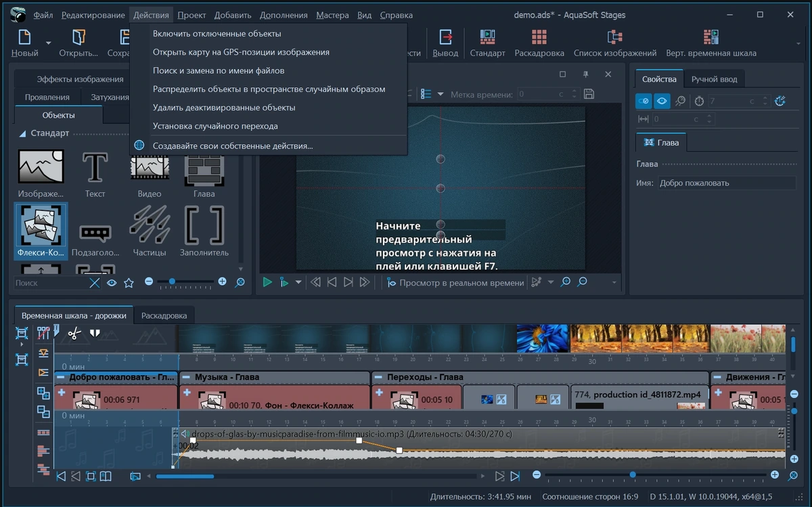The width and height of the screenshot is (812, 507).
Task: Go to the Мастера menu
Action: pyautogui.click(x=332, y=15)
